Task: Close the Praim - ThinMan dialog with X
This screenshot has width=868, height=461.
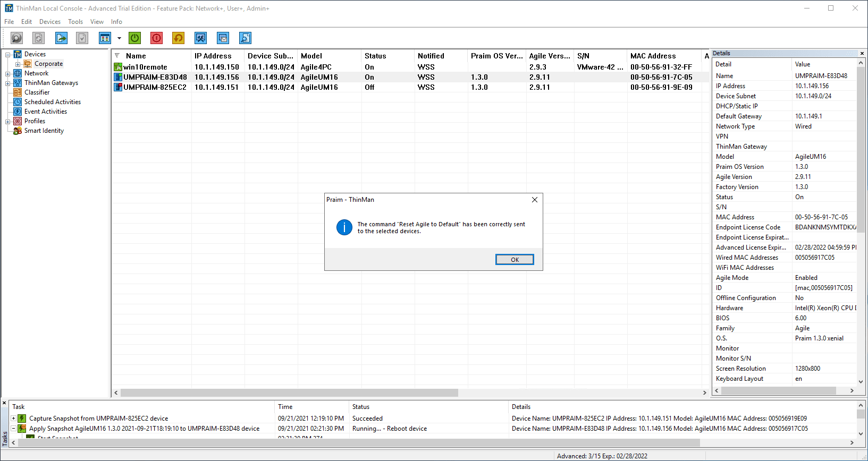Action: tap(535, 200)
